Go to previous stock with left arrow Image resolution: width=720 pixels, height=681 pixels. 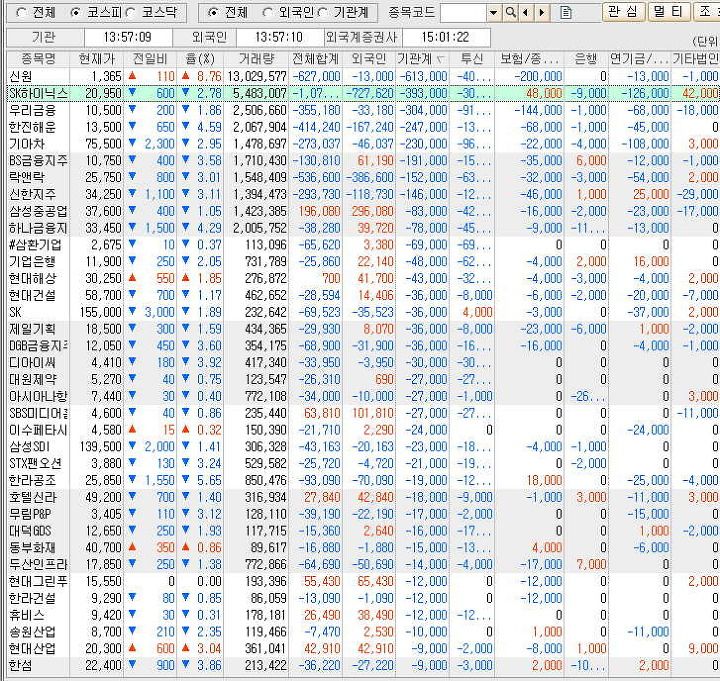[x=525, y=12]
